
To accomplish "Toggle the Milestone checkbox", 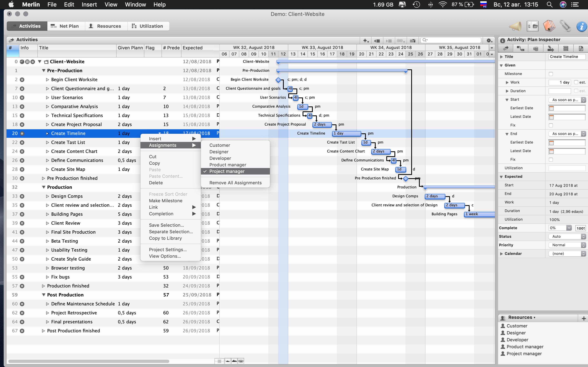I will click(x=551, y=74).
